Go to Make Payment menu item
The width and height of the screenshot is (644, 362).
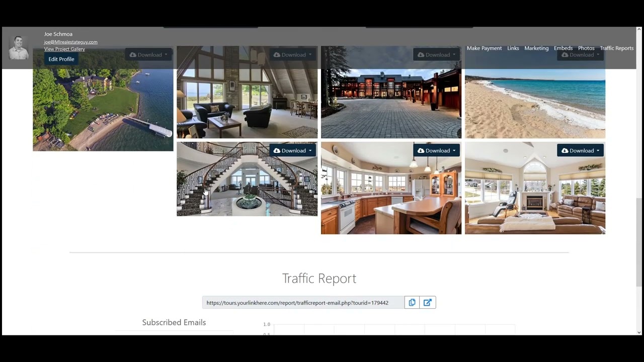tap(484, 48)
